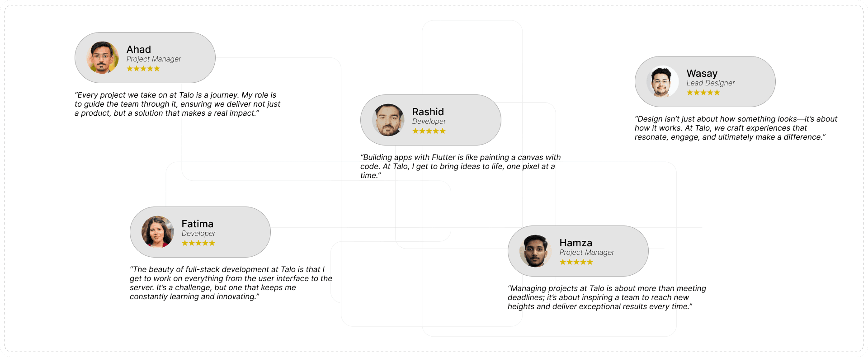This screenshot has height=357, width=868.
Task: Click the full-stack development testimonial text
Action: [231, 283]
